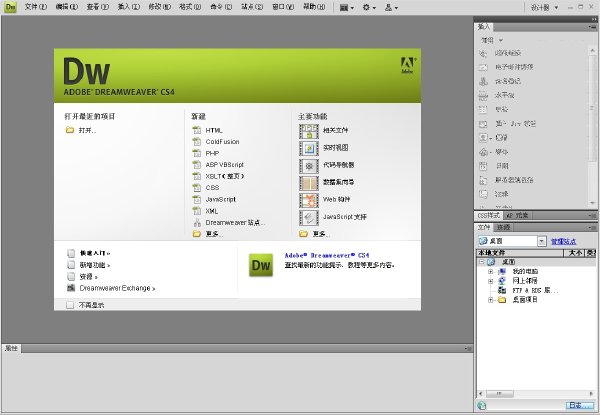Click the Dw application logo in the menu bar
The image size is (600, 415).
tap(10, 7)
